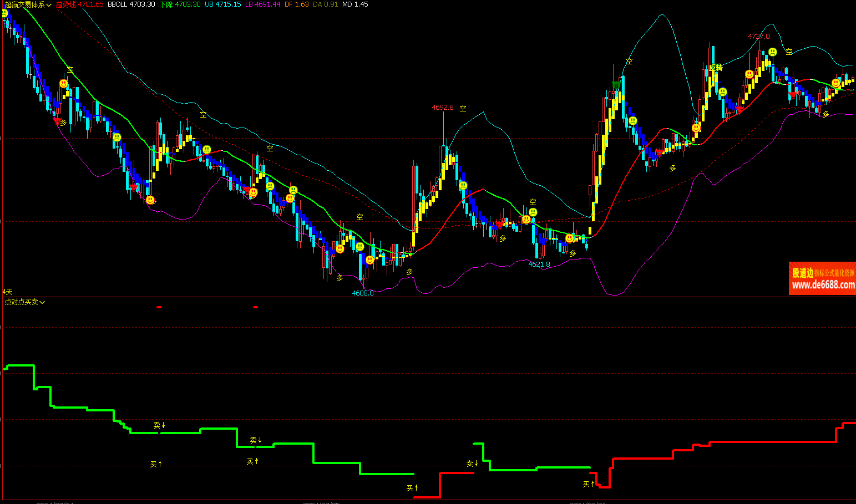Viewport: 856px width, 504px height.
Task: Click the chevron next to 超赢交易体系
Action: pos(49,5)
